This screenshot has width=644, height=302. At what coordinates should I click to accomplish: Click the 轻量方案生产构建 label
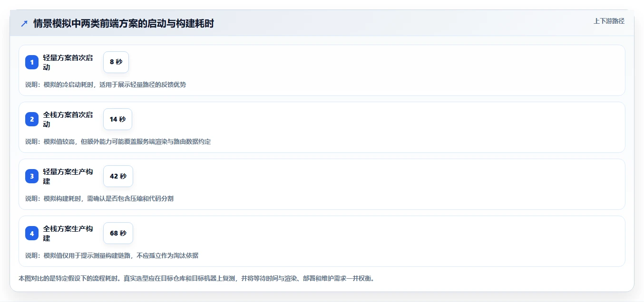coord(68,176)
